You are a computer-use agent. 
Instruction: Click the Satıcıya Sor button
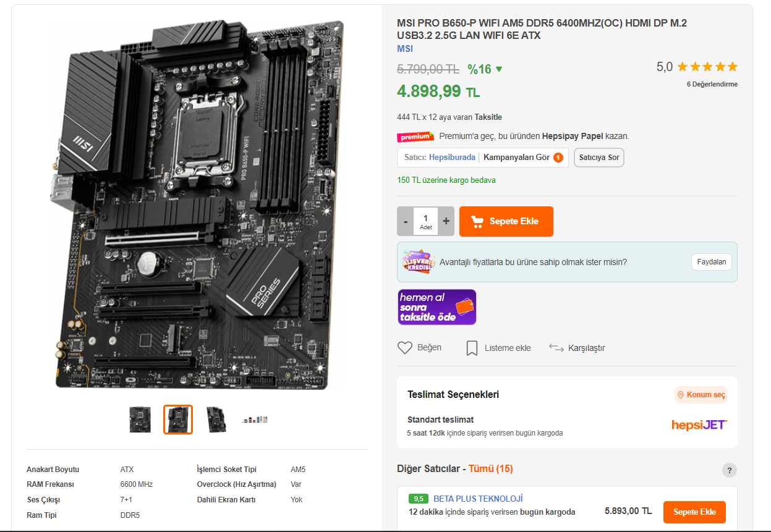pyautogui.click(x=599, y=158)
